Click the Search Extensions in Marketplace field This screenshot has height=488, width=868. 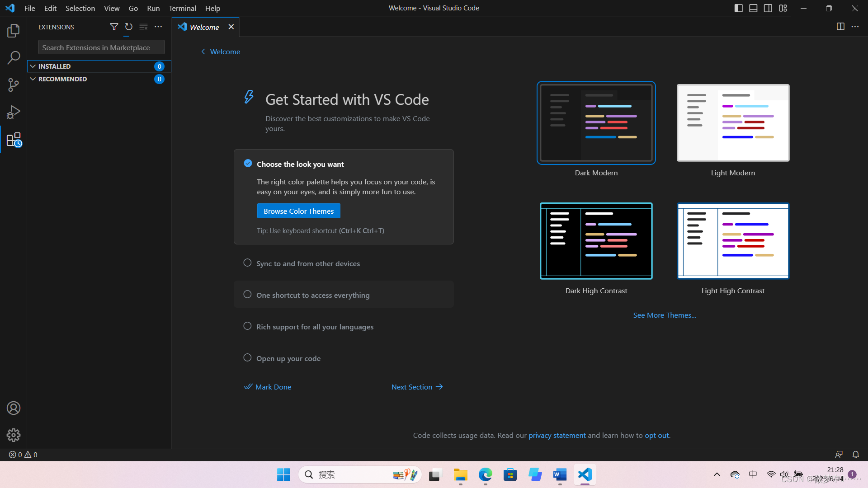tap(101, 47)
